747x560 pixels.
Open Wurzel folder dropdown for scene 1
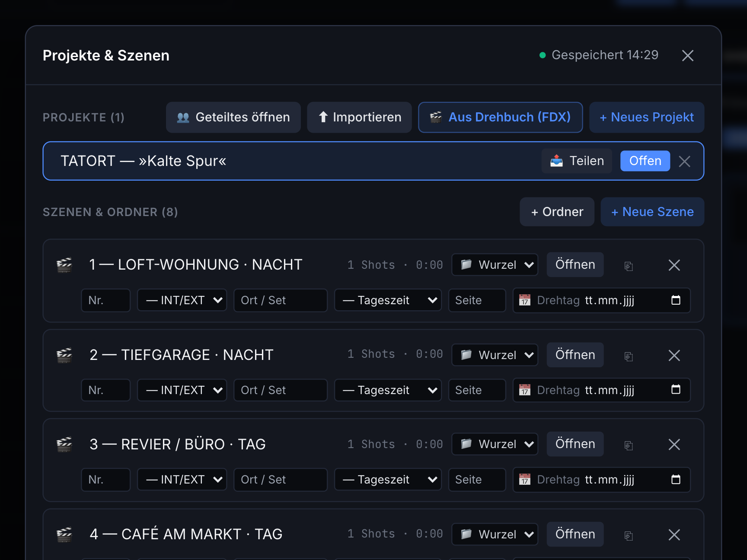(495, 264)
